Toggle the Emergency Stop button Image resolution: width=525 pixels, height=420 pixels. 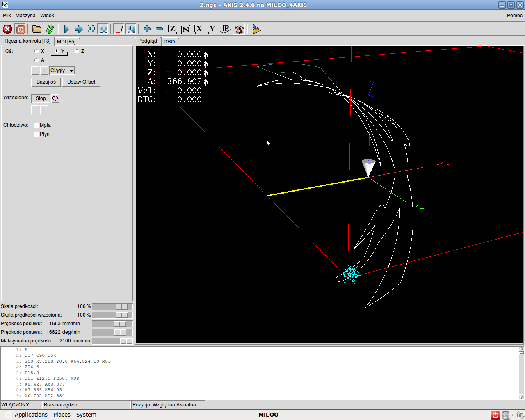click(7, 29)
